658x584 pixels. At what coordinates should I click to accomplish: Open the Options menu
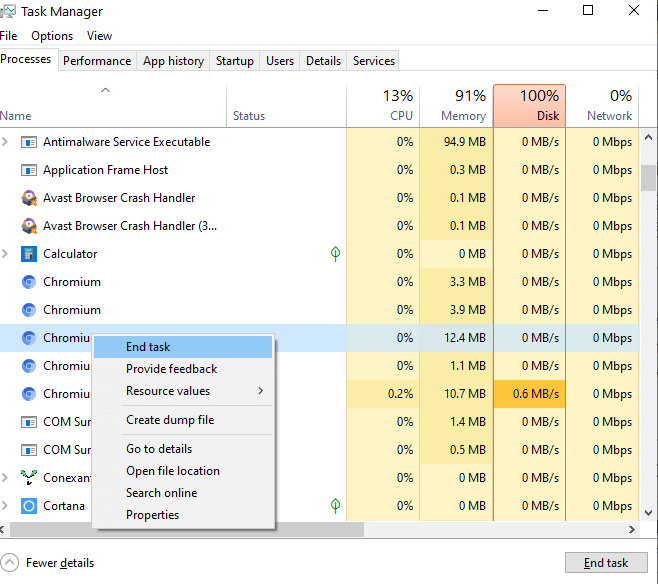pyautogui.click(x=52, y=36)
